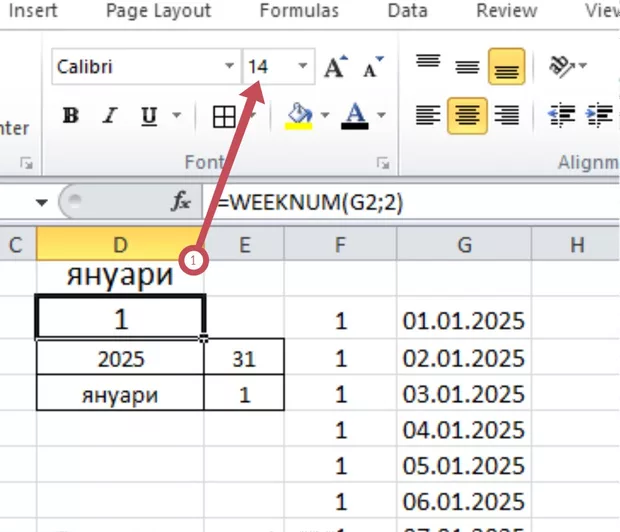Screen dimensions: 620x532
Task: Select column F cell beside 01.01.2025
Action: click(x=340, y=320)
